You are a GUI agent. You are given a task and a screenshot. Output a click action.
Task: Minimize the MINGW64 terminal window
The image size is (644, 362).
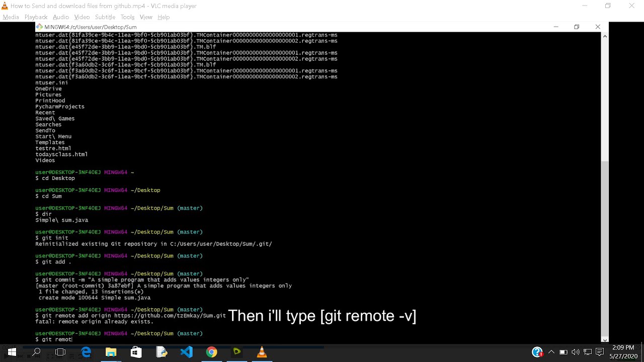(556, 27)
